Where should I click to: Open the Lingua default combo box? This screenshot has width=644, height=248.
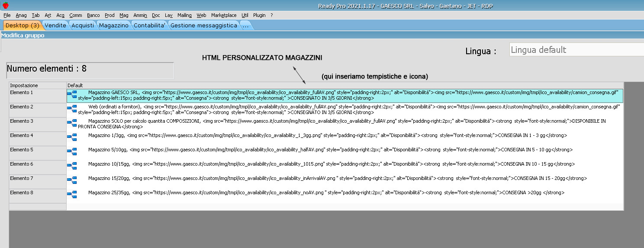point(576,50)
